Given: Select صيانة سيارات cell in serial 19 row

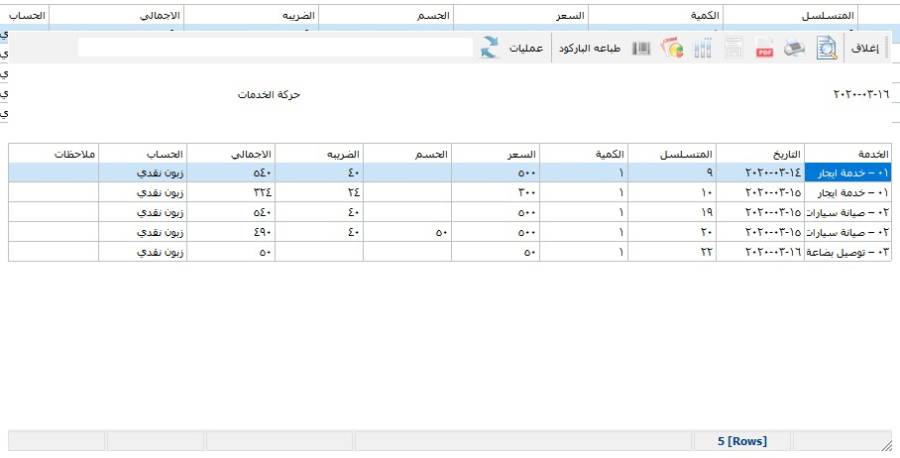Looking at the screenshot, I should [x=847, y=212].
